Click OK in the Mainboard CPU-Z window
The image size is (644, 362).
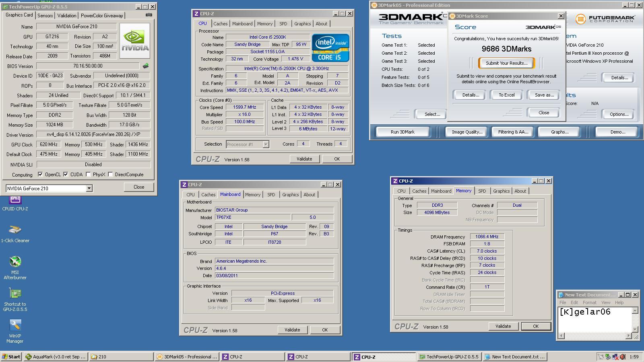[x=325, y=330]
